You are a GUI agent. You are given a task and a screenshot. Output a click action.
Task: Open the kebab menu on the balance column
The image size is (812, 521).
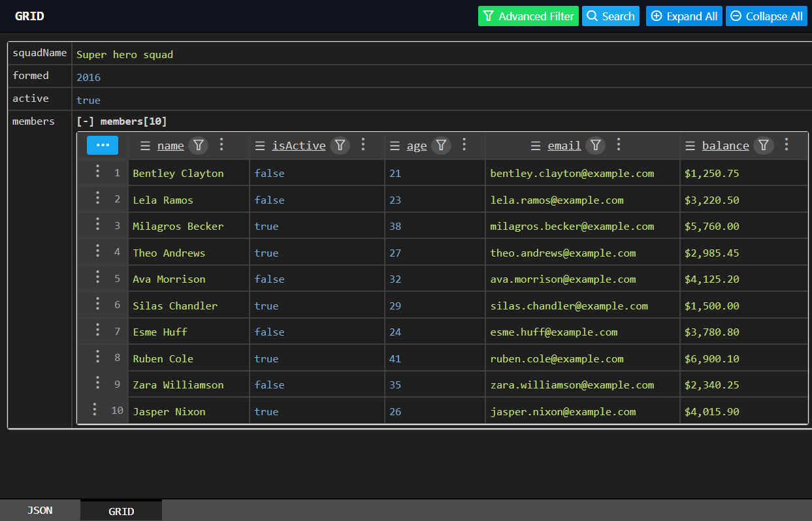tap(787, 146)
